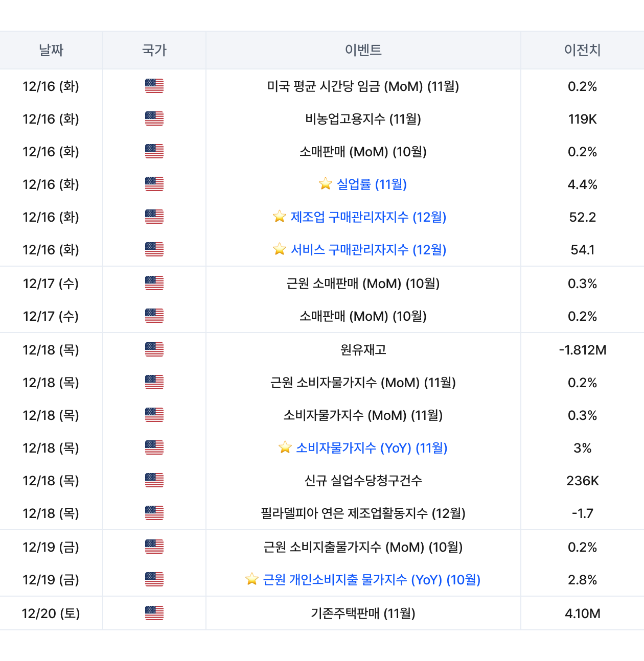Follow the 서비스 구매관리자지수 (12월) link
Image resolution: width=644 pixels, height=661 pixels.
click(369, 250)
